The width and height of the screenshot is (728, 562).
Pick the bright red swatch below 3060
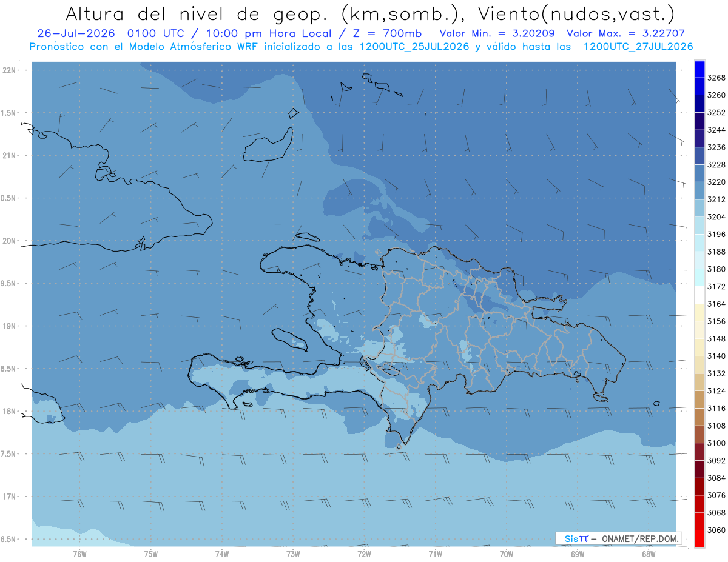pos(699,538)
